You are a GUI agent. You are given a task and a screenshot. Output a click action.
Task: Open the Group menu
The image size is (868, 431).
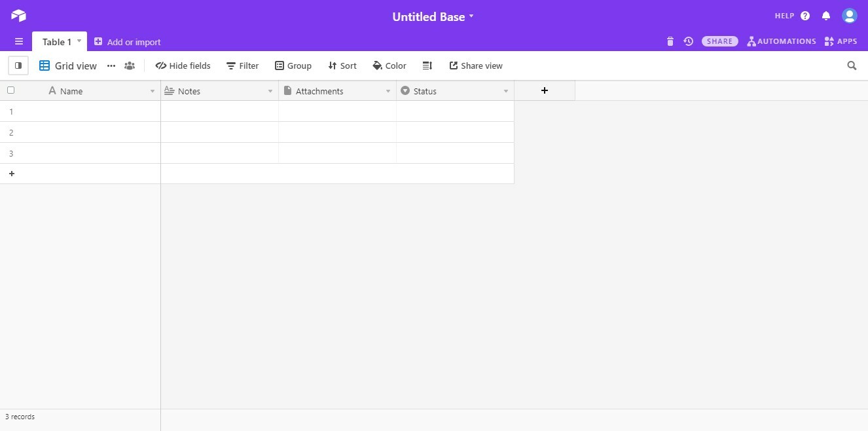tap(293, 66)
